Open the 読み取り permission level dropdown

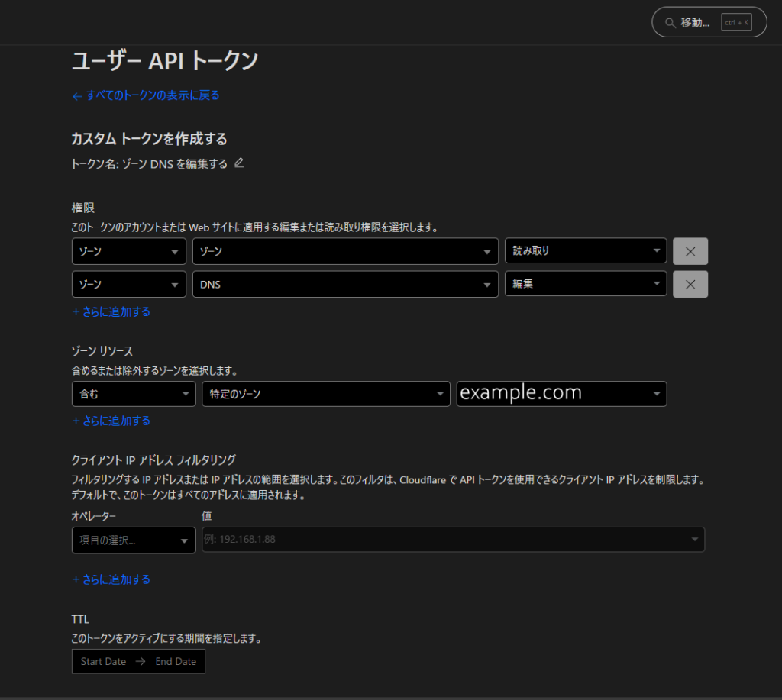click(x=585, y=251)
